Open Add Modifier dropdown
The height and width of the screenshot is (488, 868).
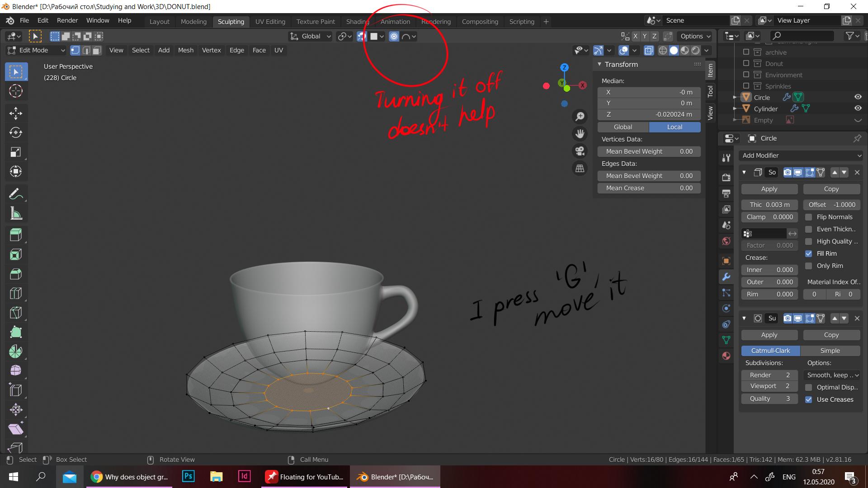pos(801,155)
